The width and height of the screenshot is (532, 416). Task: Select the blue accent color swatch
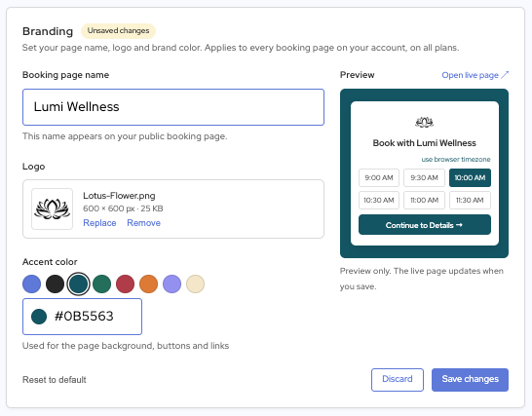31,284
